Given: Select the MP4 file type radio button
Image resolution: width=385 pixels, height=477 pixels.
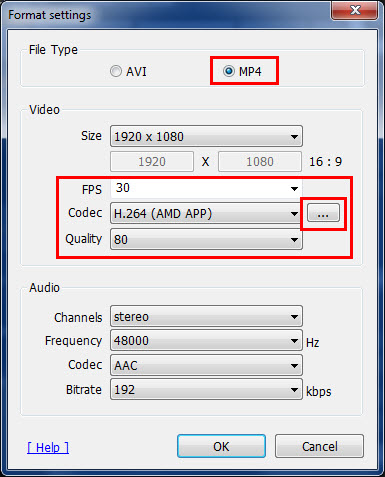Looking at the screenshot, I should click(x=229, y=71).
